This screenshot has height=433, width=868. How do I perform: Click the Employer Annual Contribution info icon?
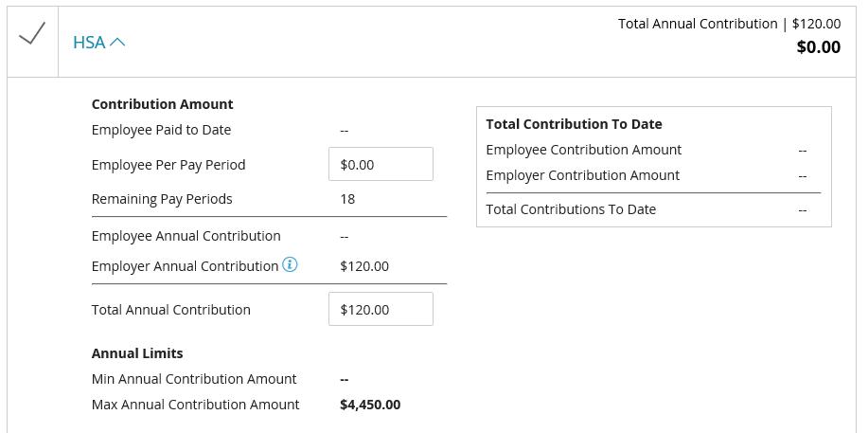tap(290, 265)
